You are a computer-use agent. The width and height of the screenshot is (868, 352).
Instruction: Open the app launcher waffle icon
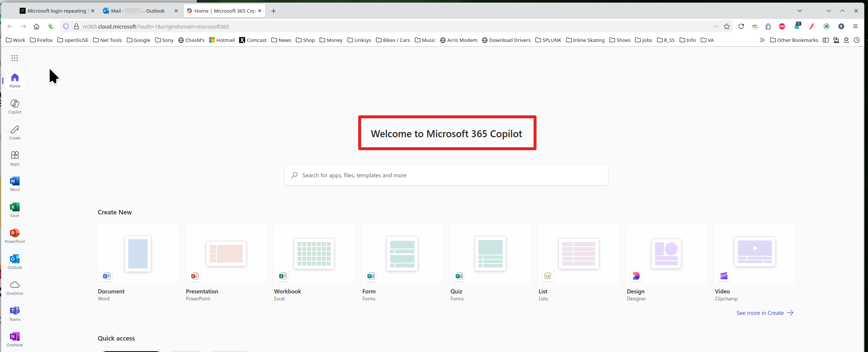[x=14, y=58]
